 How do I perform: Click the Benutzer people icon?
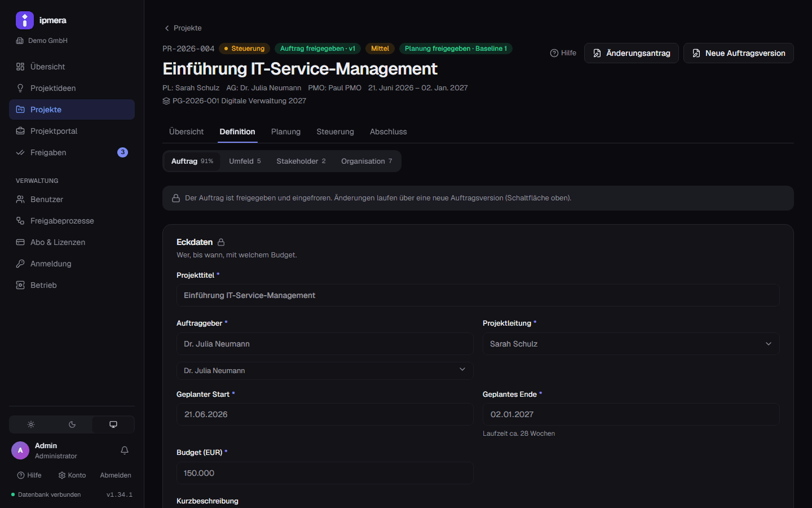pos(20,199)
